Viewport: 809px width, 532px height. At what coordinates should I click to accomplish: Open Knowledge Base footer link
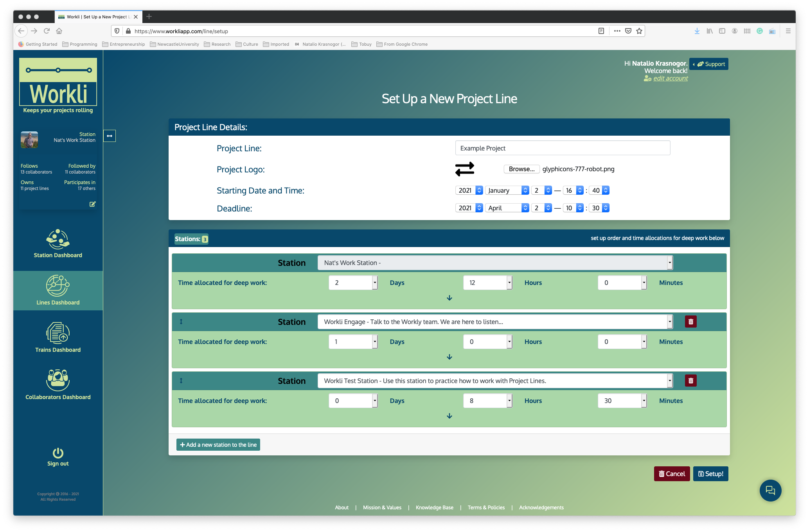434,507
